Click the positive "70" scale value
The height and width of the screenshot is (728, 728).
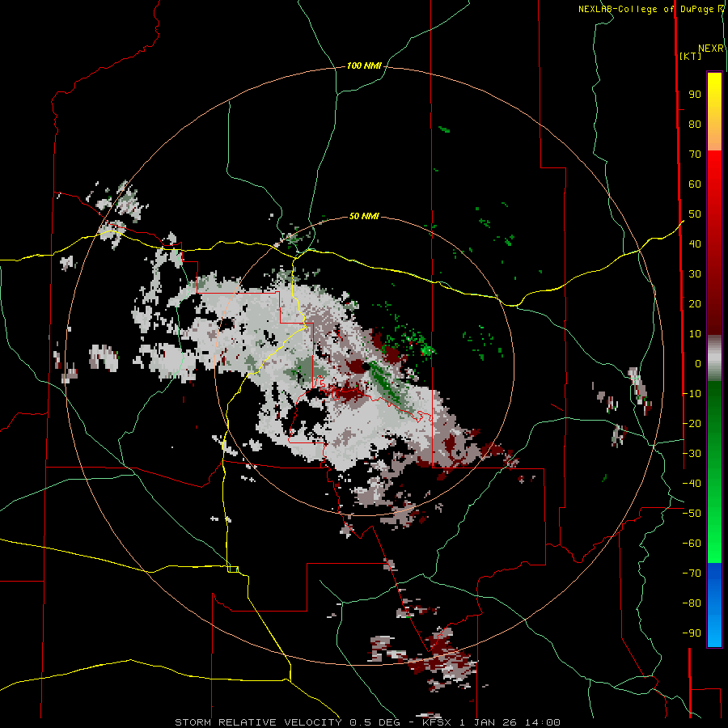click(695, 154)
